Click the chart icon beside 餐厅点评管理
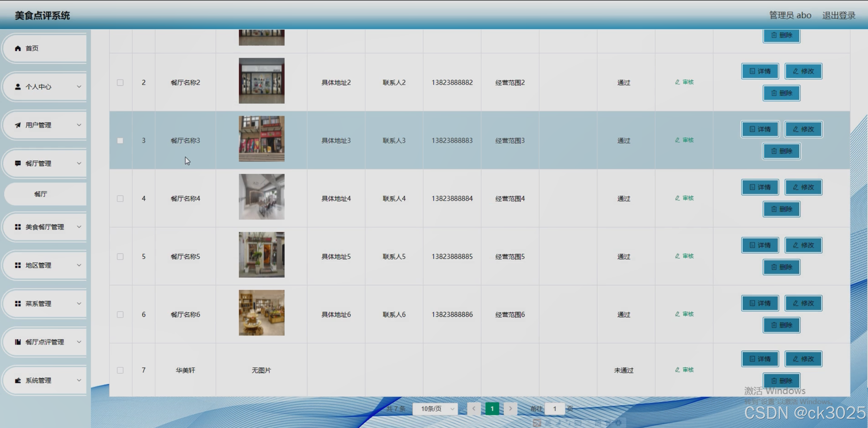The image size is (868, 428). 18,342
